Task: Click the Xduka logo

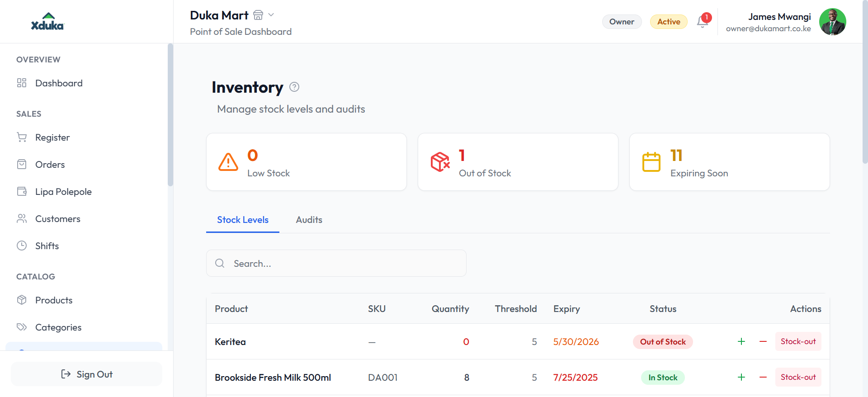Action: 47,21
